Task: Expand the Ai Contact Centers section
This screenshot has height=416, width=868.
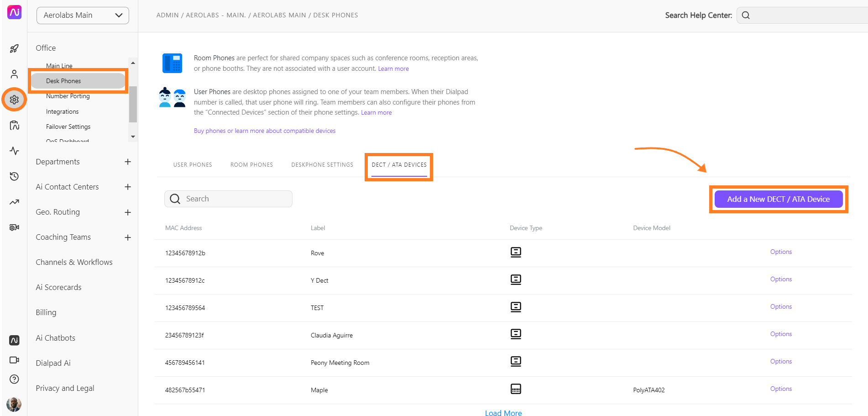Action: coord(128,187)
